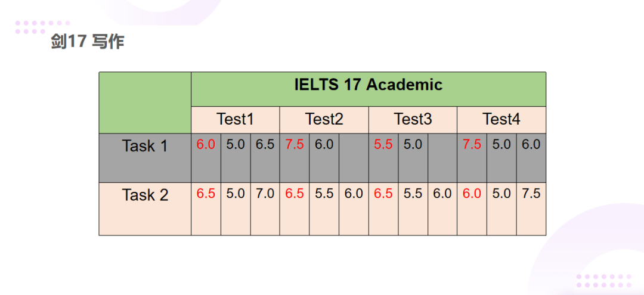Click the Test1 column header

click(235, 119)
